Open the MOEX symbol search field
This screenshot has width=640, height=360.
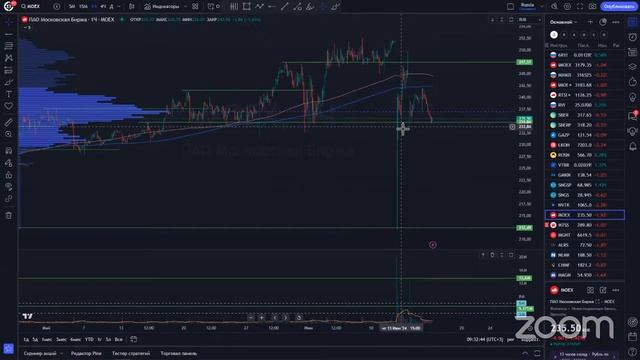point(34,7)
